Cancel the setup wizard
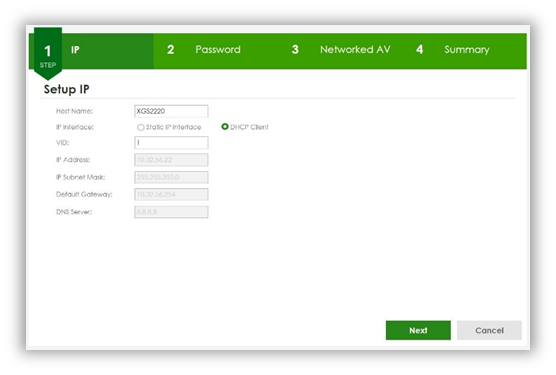This screenshot has height=375, width=556. (x=489, y=330)
